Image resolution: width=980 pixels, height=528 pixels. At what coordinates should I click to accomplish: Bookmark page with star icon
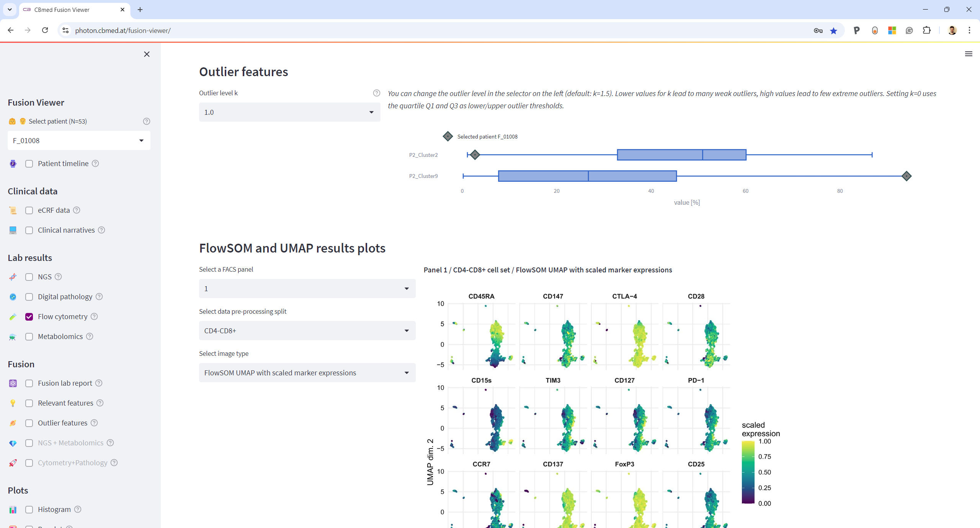(x=833, y=31)
